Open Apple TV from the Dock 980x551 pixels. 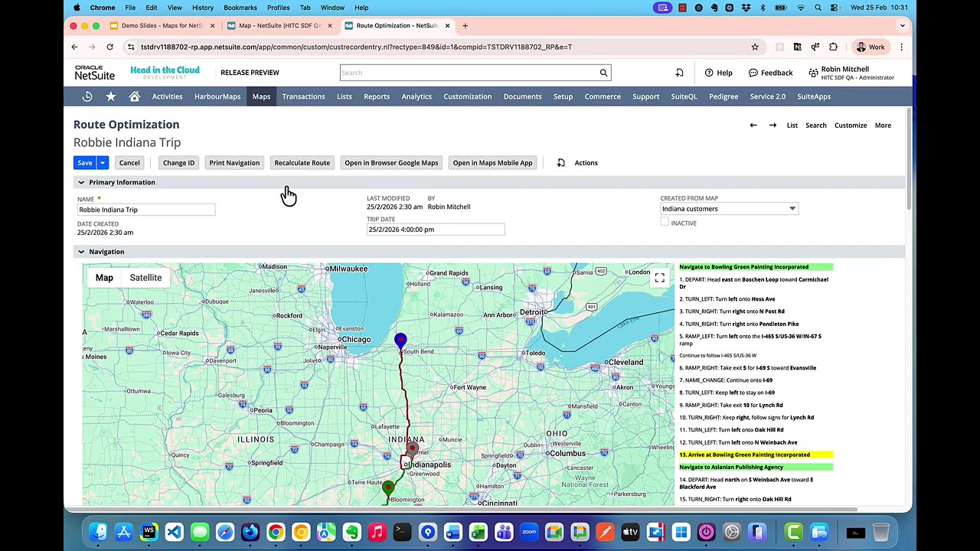[630, 532]
